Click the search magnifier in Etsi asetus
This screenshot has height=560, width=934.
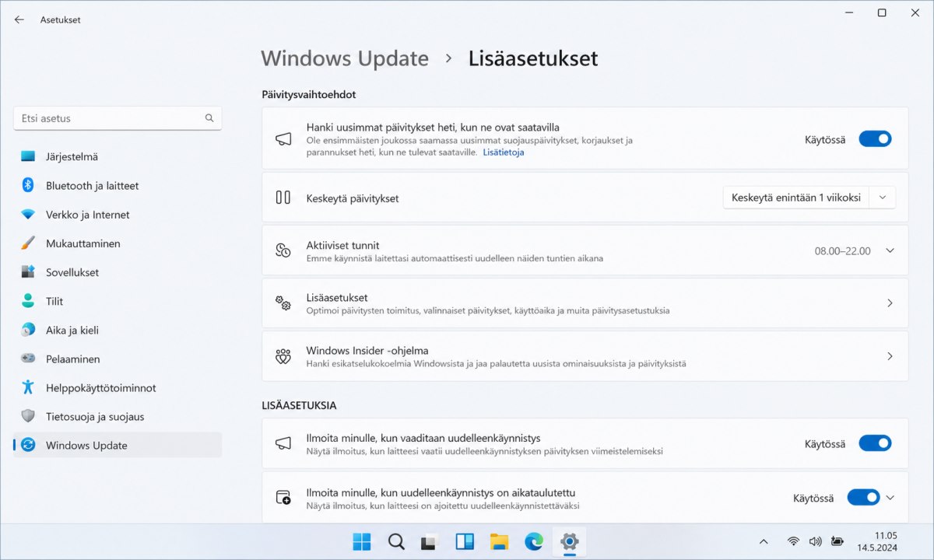coord(209,118)
